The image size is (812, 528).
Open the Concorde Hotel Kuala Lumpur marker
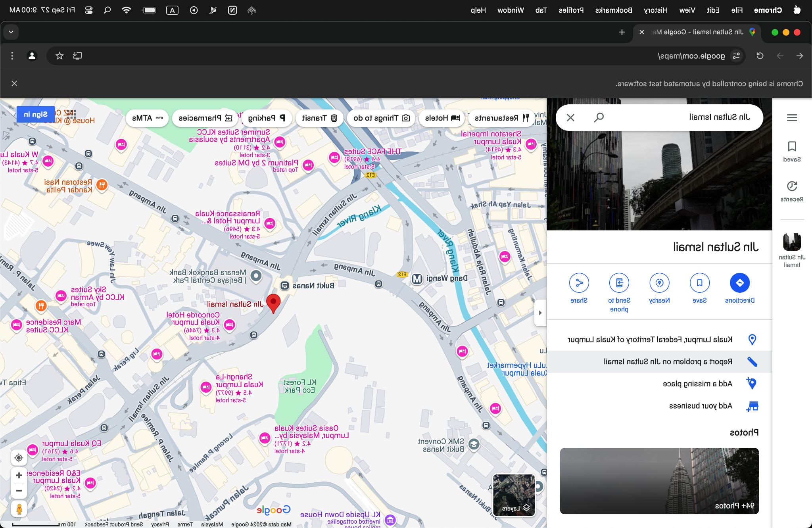point(229,325)
